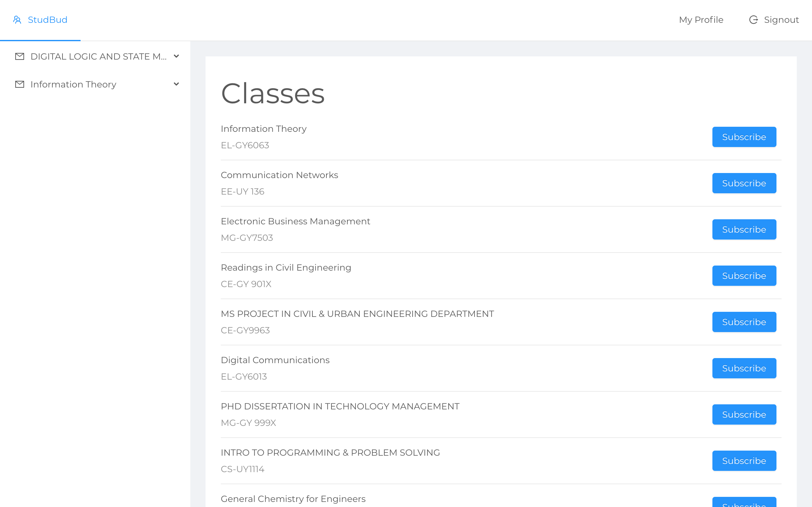Expand the DIGITAL LOGIC AND STATE chevron
Image resolution: width=812 pixels, height=507 pixels.
176,56
